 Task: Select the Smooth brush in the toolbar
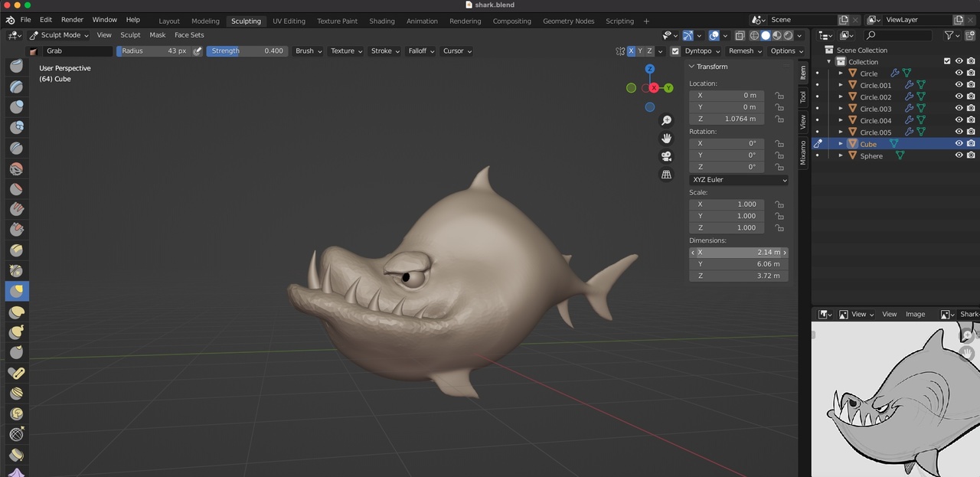16,250
